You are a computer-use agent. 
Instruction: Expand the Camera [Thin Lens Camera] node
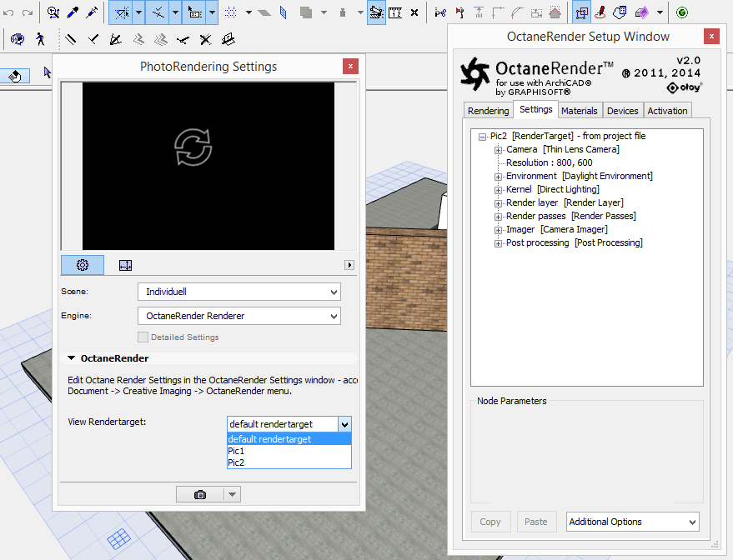pos(499,150)
